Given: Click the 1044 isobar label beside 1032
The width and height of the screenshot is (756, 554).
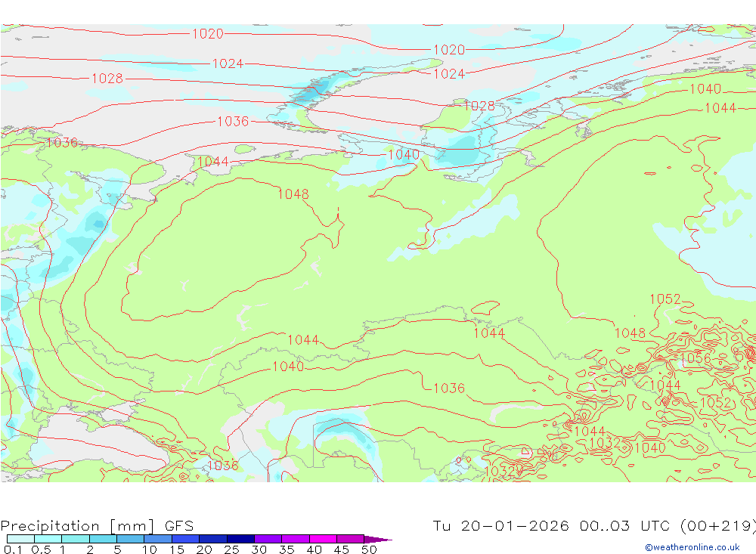Looking at the screenshot, I should [x=590, y=431].
